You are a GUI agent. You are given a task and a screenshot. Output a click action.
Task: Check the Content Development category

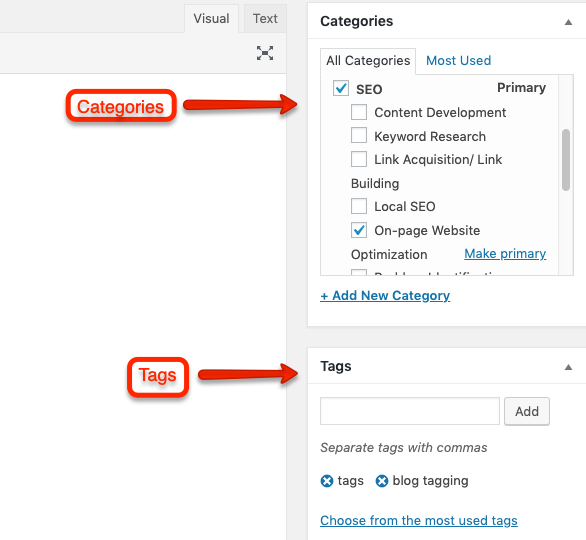359,112
